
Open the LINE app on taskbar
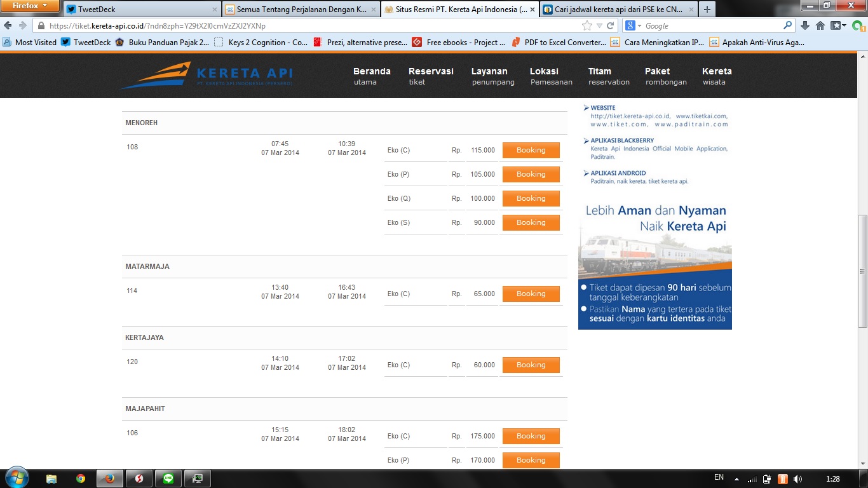[168, 478]
